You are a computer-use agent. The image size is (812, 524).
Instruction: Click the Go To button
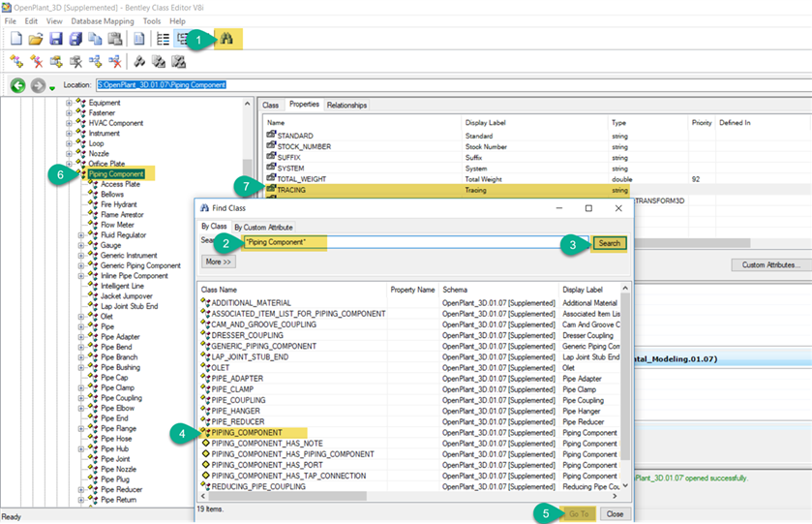click(x=579, y=514)
